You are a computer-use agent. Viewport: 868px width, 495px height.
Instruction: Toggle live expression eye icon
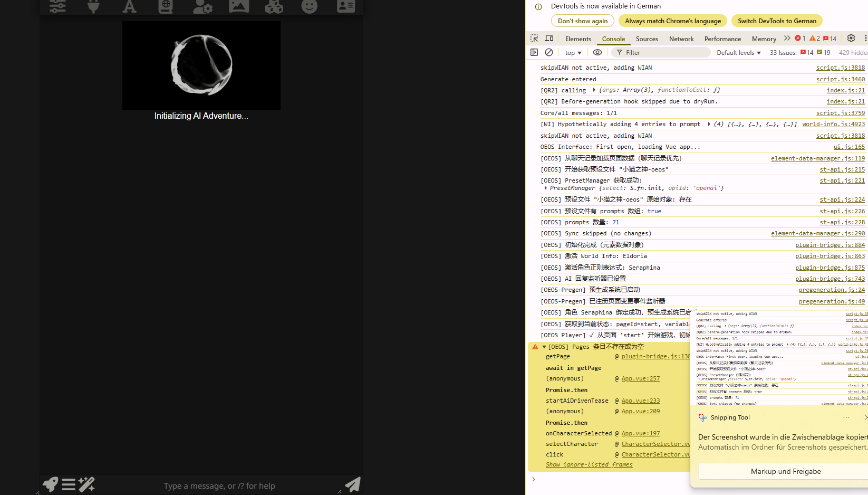[x=597, y=52]
